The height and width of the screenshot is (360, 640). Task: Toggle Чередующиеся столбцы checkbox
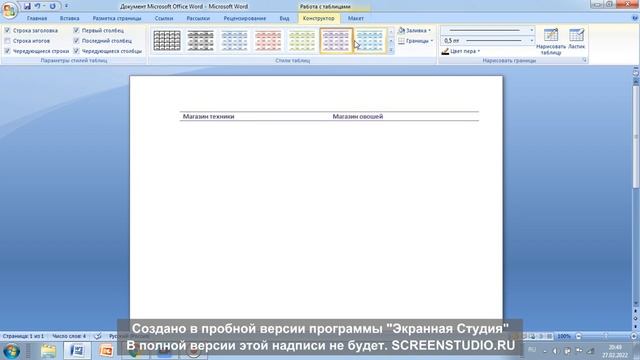click(x=76, y=51)
